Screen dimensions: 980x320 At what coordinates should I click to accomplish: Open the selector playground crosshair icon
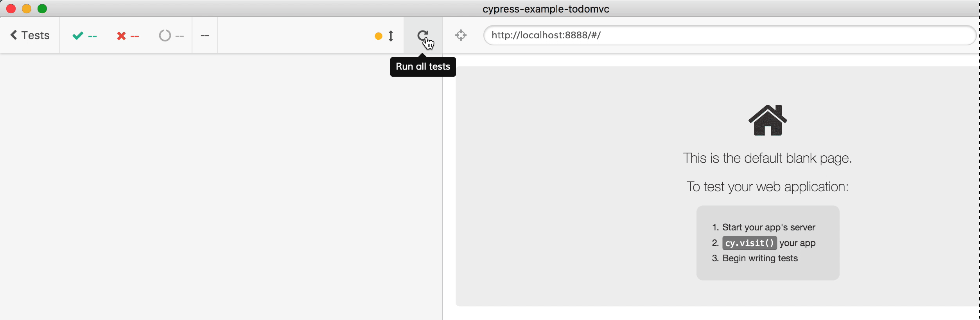461,35
